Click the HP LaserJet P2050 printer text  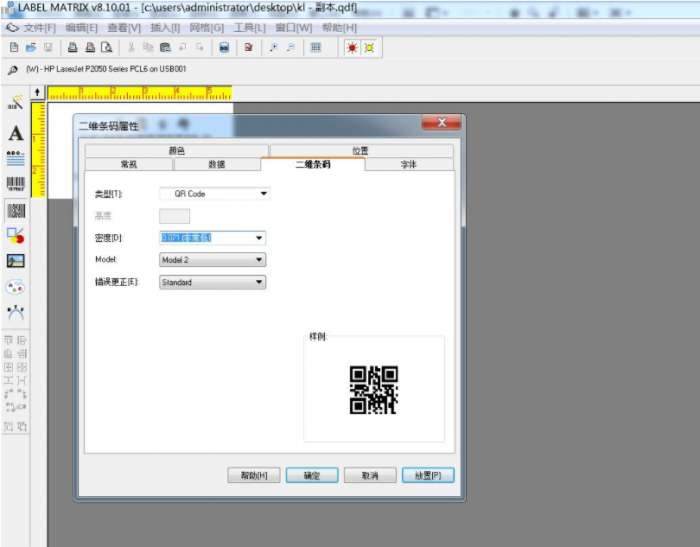(106, 69)
